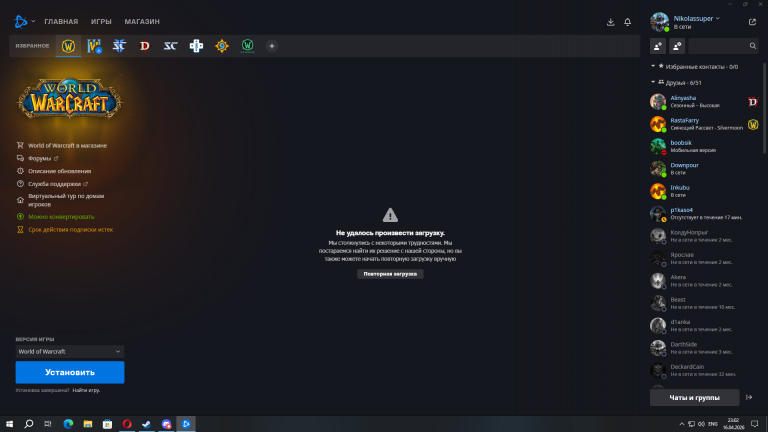Expand the arrow next to Battle.net logo

33,22
